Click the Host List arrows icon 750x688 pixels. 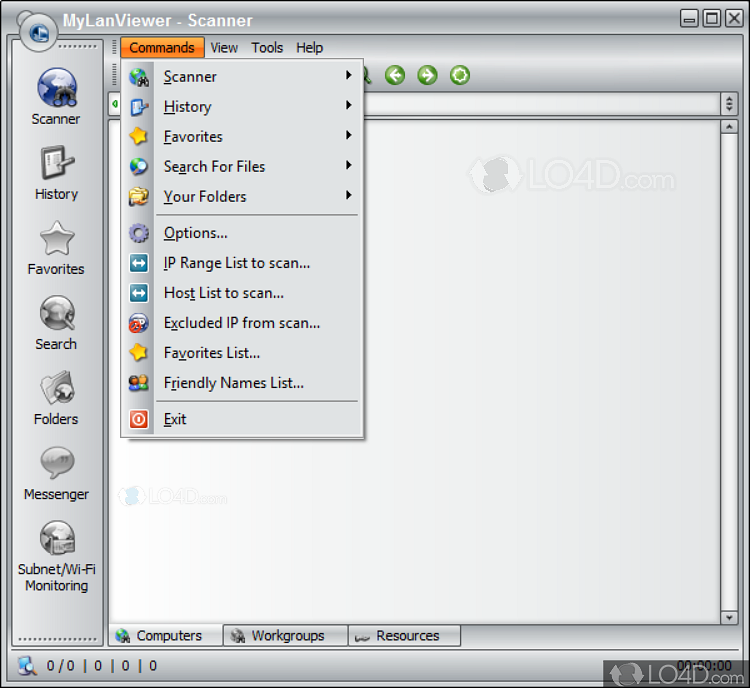(x=139, y=293)
